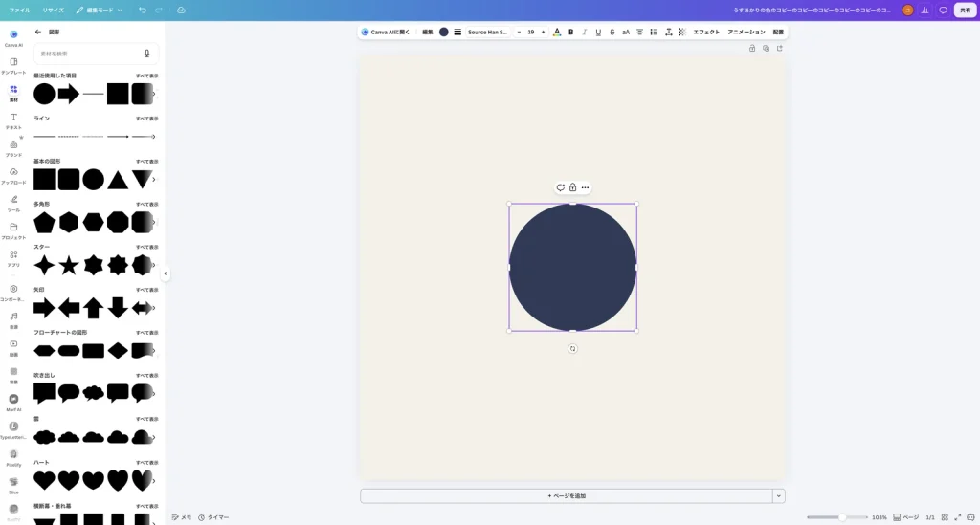Collapse the side panel with chevron handle
The height and width of the screenshot is (525, 980).
(x=165, y=273)
